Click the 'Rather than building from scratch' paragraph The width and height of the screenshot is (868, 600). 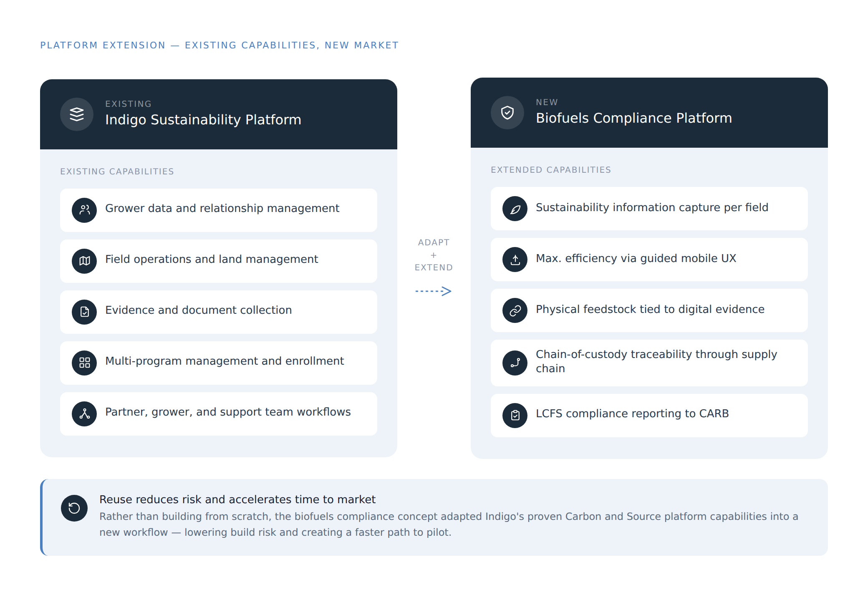(449, 524)
